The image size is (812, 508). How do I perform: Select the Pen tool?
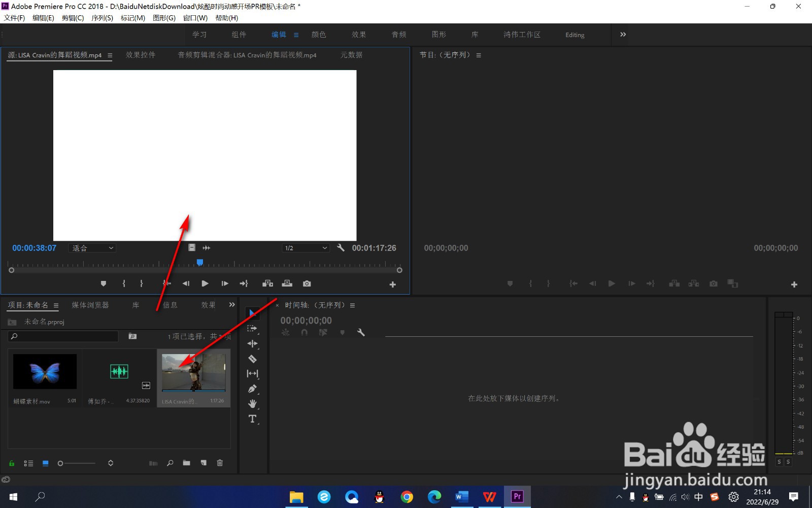coord(252,389)
